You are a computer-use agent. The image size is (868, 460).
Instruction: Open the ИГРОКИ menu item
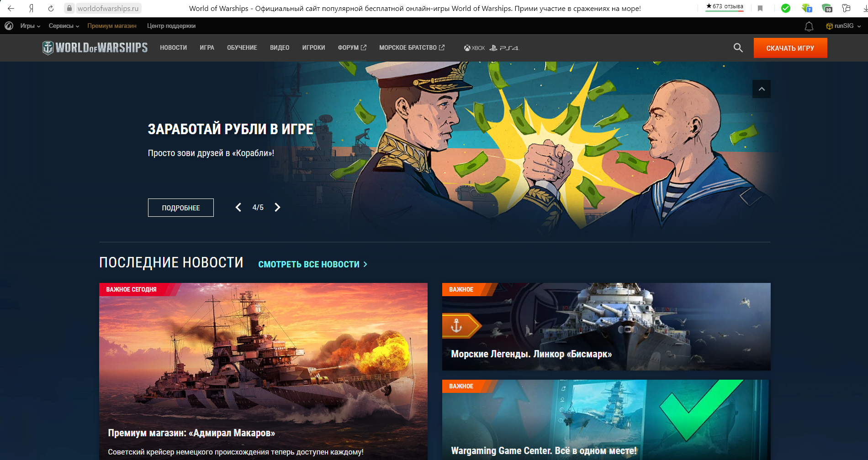pyautogui.click(x=313, y=47)
